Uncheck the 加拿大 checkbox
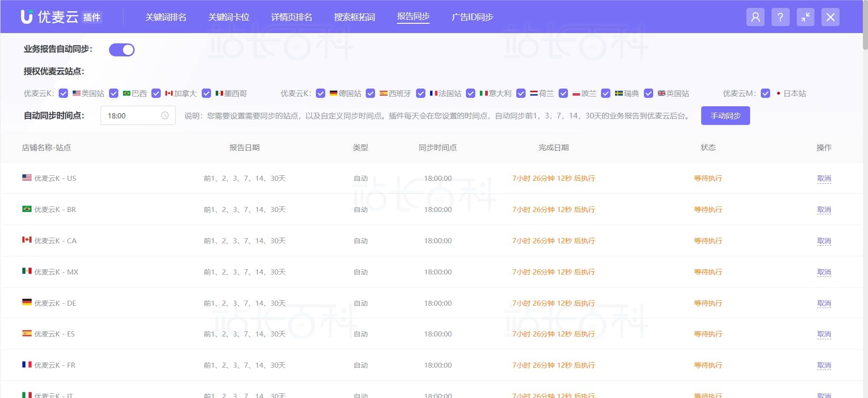This screenshot has width=868, height=398. coord(156,93)
